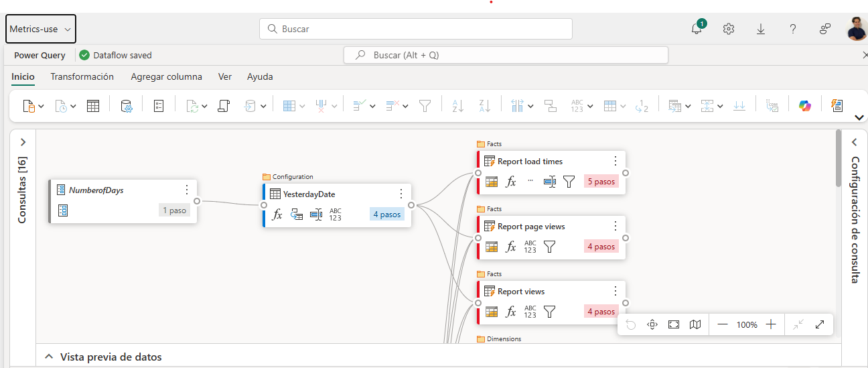Open the Agregar columna tab
868x368 pixels.
click(x=166, y=77)
